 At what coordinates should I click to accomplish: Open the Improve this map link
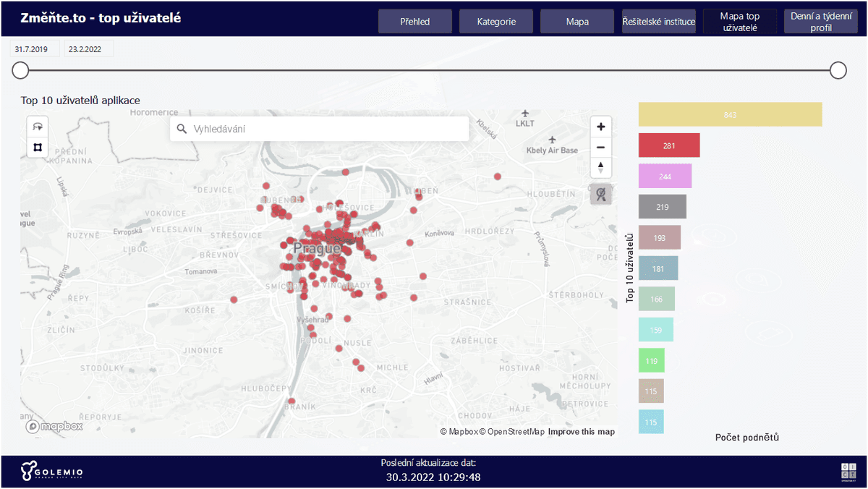[x=581, y=432]
